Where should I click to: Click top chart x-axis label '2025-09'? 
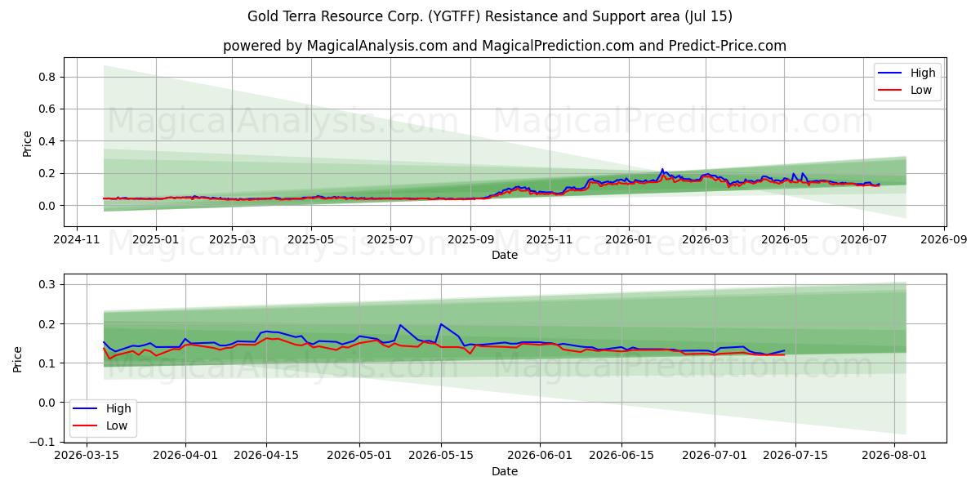pos(470,239)
